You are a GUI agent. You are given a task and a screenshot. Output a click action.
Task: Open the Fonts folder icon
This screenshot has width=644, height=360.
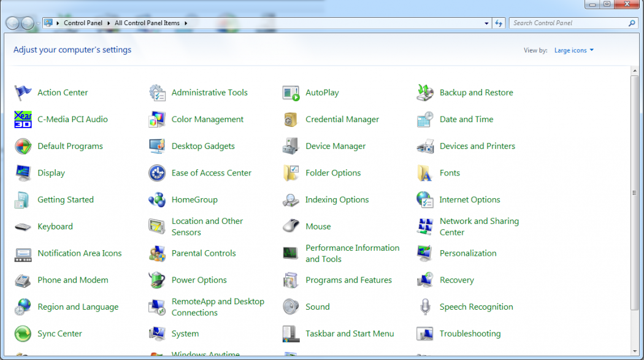tap(424, 173)
